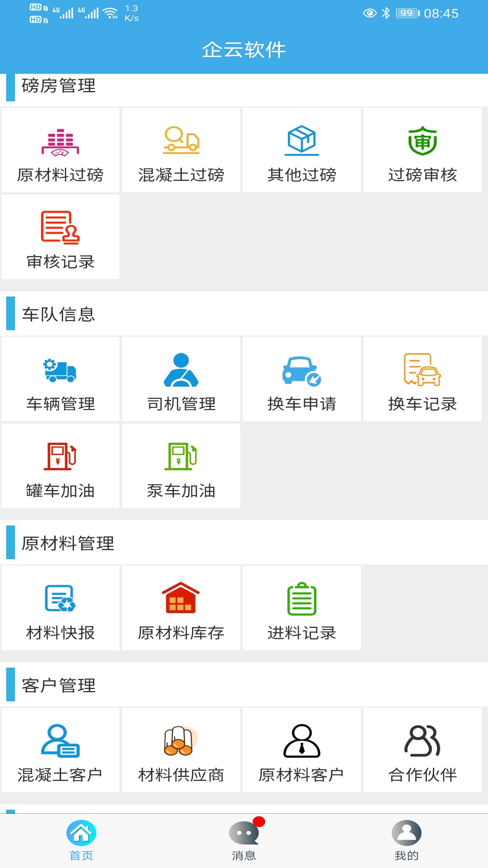
Task: Tap the 过磅审核 label
Action: (x=422, y=175)
